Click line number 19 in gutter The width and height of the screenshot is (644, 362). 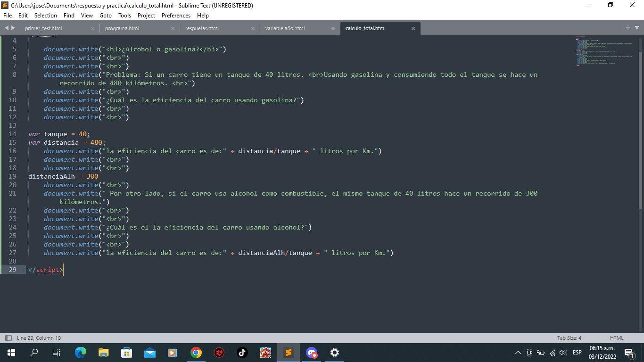point(12,176)
